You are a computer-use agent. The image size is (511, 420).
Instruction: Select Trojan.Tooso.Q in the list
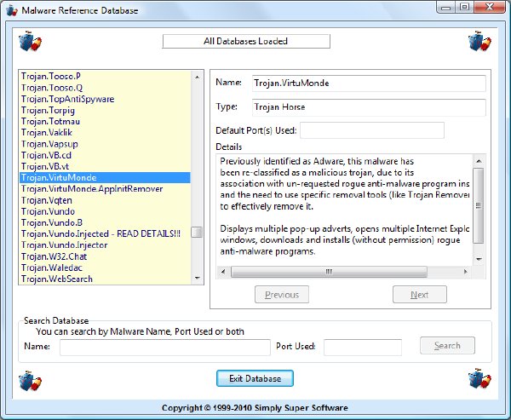point(105,88)
